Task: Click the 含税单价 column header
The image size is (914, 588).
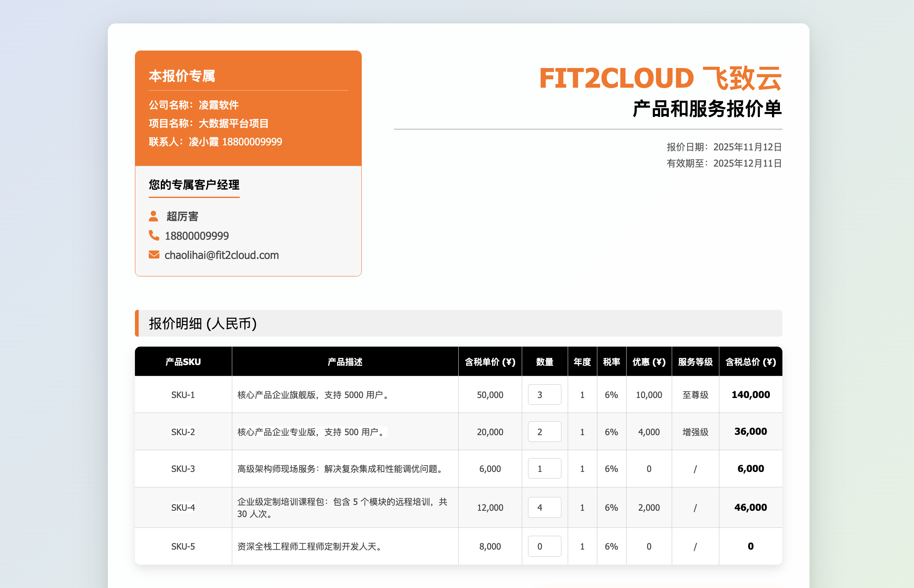Action: tap(490, 362)
